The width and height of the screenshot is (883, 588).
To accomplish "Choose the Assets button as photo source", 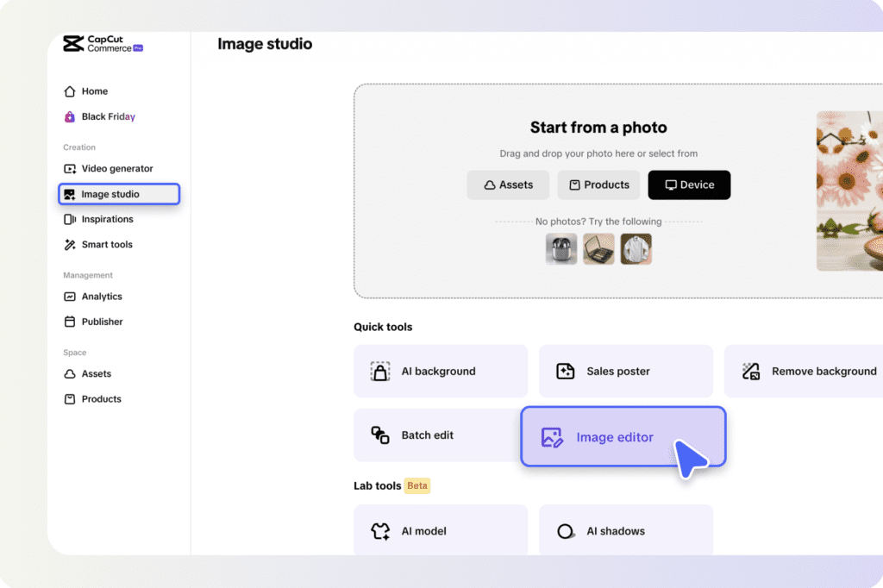I will click(x=508, y=185).
